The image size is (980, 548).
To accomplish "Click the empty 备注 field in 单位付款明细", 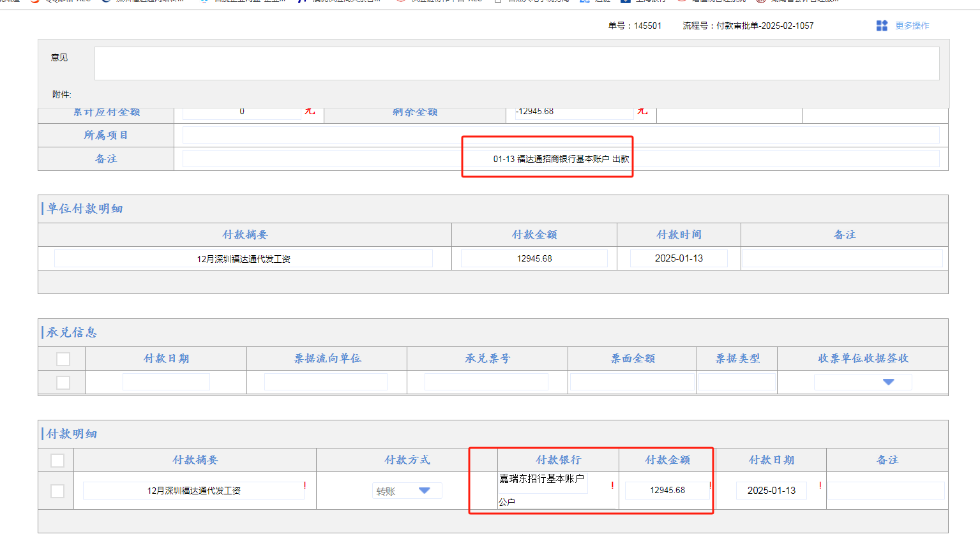I will pos(842,258).
